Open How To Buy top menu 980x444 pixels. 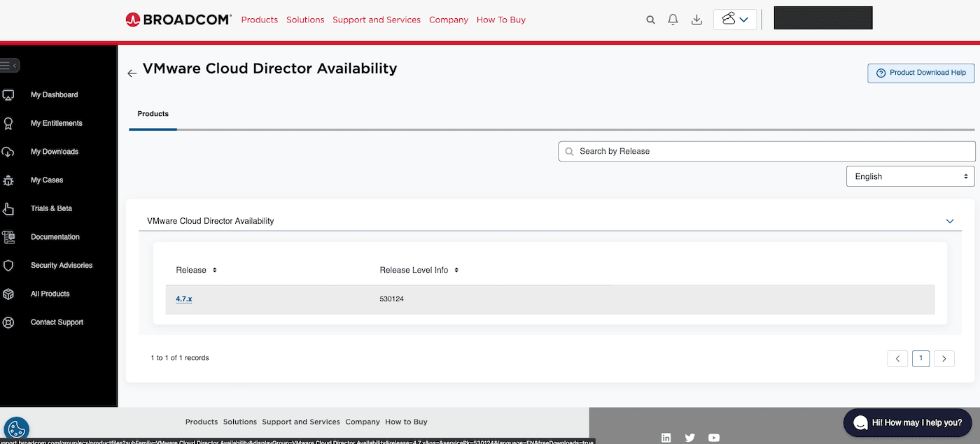pyautogui.click(x=501, y=20)
